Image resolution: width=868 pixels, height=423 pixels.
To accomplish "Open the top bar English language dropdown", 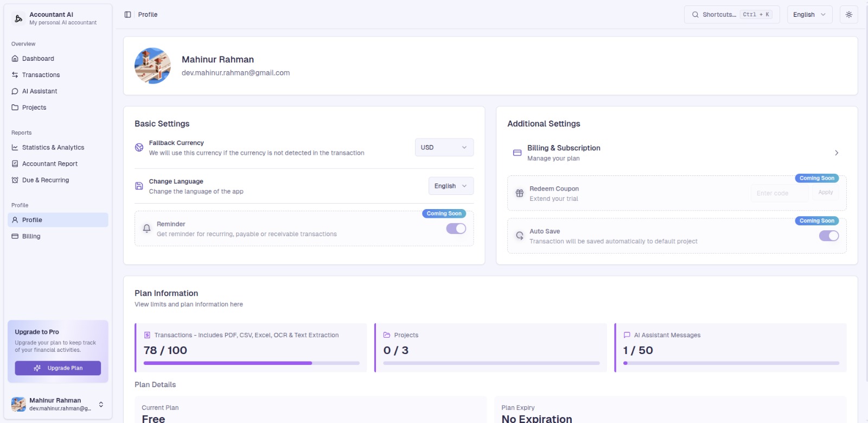I will [x=809, y=15].
